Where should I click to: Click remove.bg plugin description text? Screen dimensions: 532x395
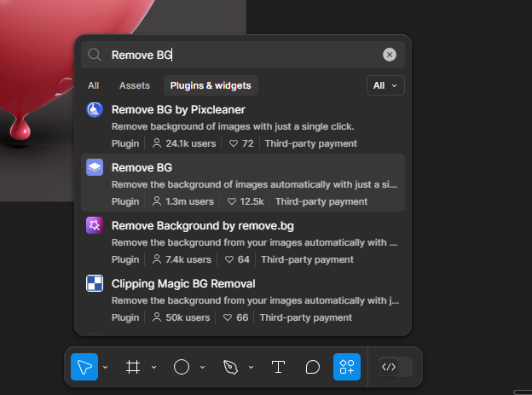pos(254,242)
